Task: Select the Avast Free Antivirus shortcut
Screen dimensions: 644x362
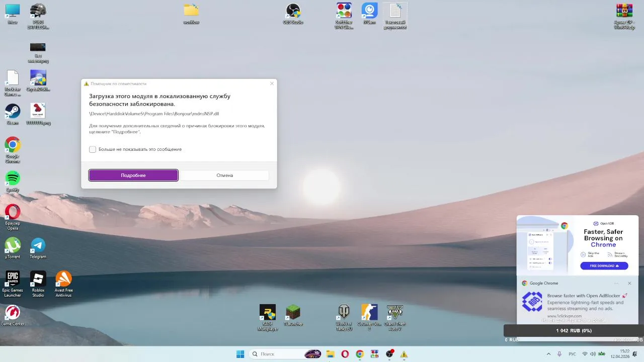Action: pos(63,284)
